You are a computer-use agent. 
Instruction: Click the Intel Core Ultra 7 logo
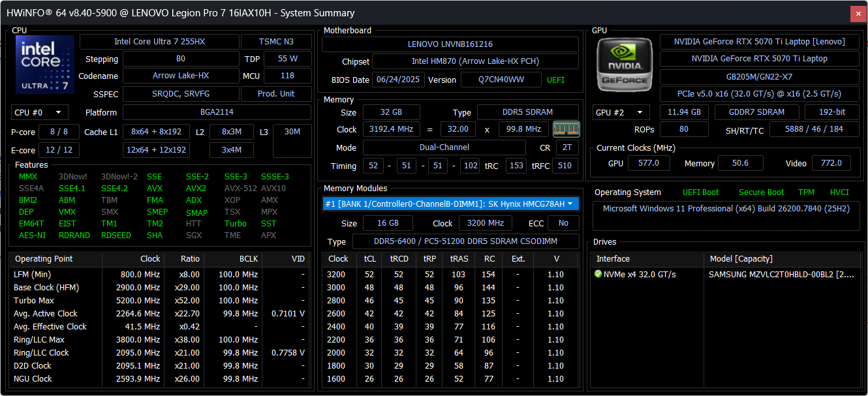[45, 65]
